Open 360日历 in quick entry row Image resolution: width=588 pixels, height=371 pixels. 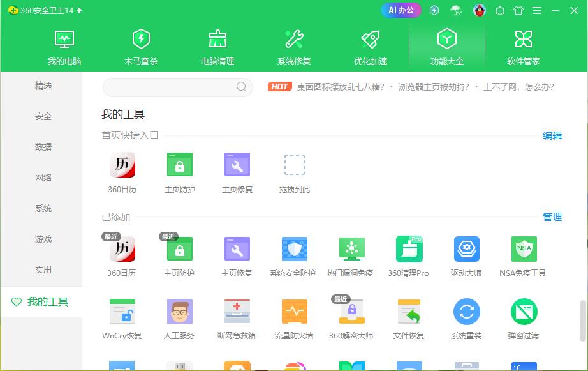tap(122, 173)
